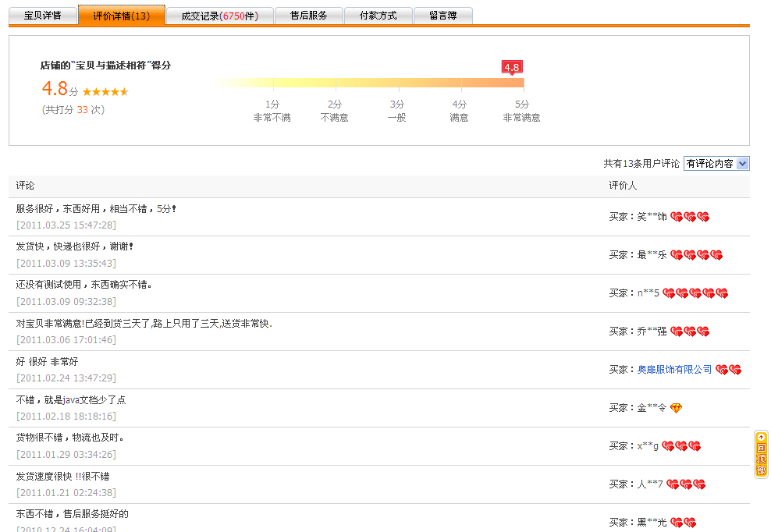Click review 发货快，快递也很好，谢谢
Screen dimensions: 771x532
pyautogui.click(x=74, y=246)
